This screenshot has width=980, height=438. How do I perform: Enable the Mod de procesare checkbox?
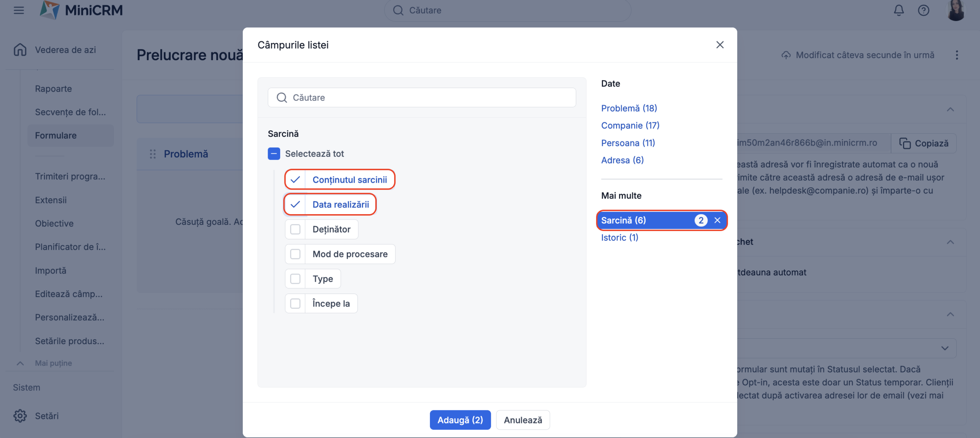(x=295, y=254)
